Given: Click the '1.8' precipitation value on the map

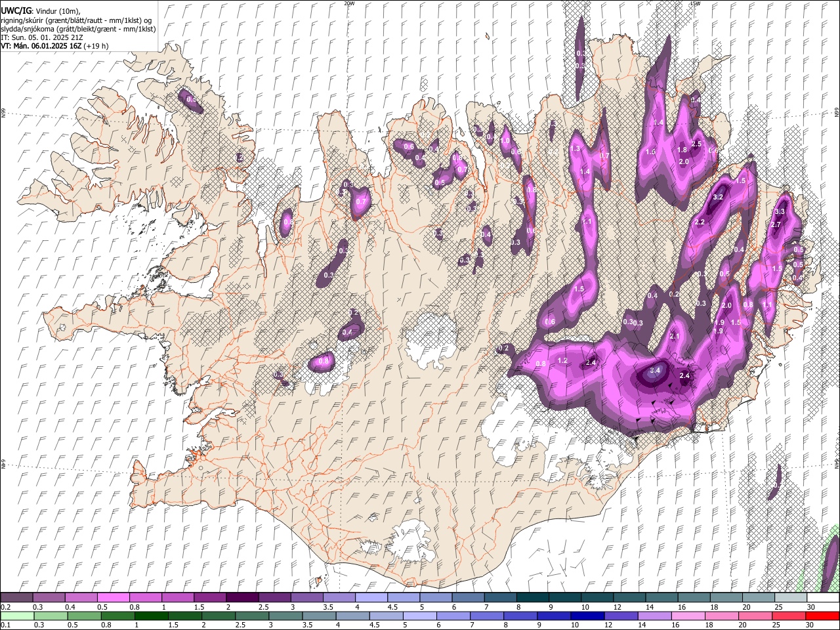Looking at the screenshot, I should (x=682, y=150).
